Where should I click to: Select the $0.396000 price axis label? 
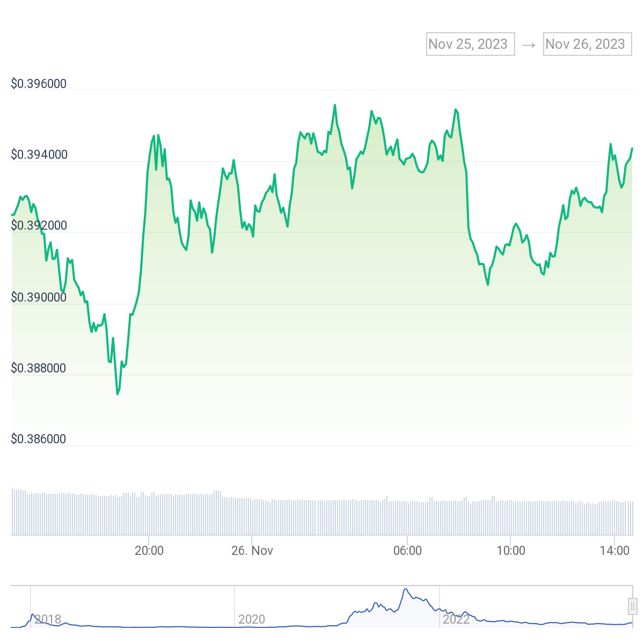(39, 84)
